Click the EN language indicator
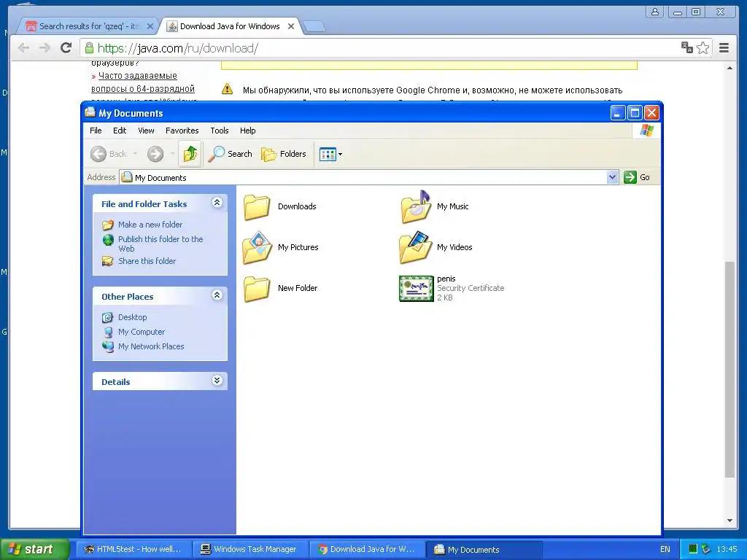The width and height of the screenshot is (747, 560). [x=665, y=550]
